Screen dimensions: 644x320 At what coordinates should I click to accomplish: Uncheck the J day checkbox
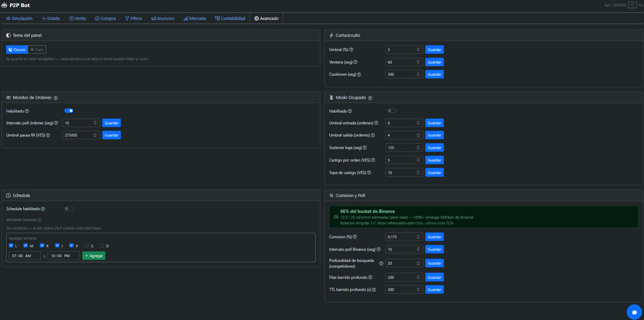pos(57,245)
